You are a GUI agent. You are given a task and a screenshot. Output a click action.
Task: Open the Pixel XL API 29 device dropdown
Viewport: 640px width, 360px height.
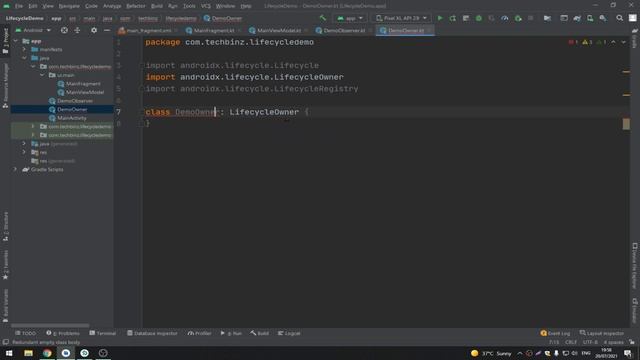click(x=402, y=18)
